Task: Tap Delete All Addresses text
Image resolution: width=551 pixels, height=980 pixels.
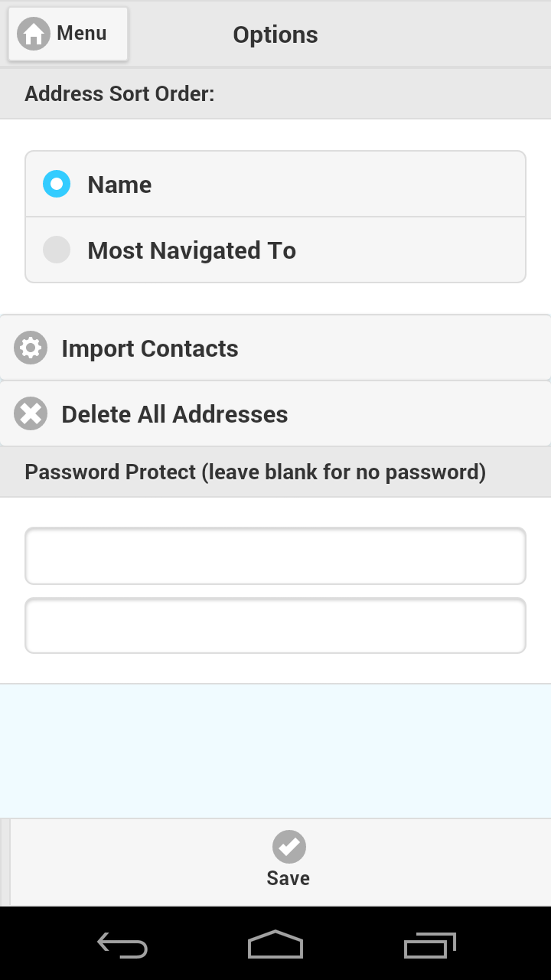Action: click(x=174, y=414)
